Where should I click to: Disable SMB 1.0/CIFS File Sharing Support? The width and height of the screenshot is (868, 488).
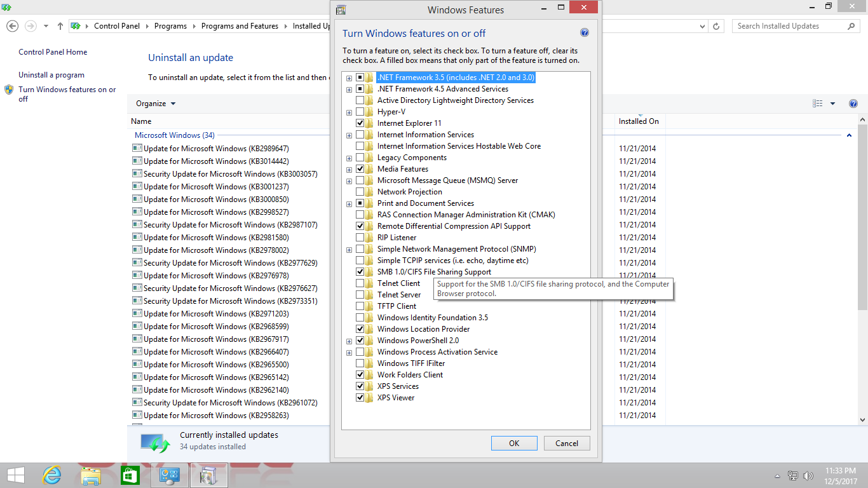tap(360, 272)
